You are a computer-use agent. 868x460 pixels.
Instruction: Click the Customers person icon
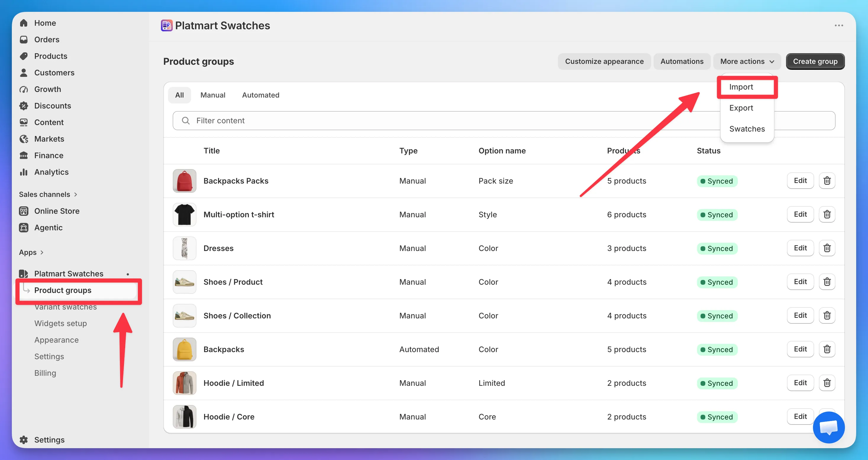tap(24, 72)
